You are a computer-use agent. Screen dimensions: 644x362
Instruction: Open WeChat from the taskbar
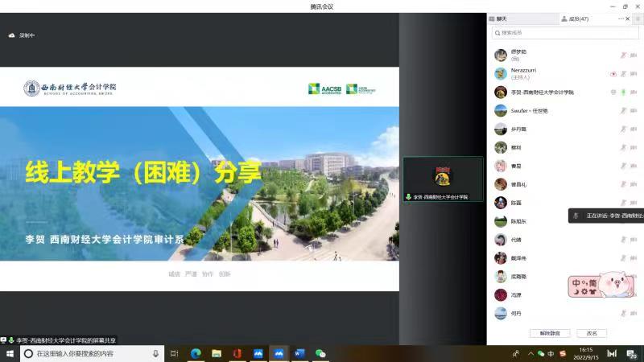pos(320,353)
